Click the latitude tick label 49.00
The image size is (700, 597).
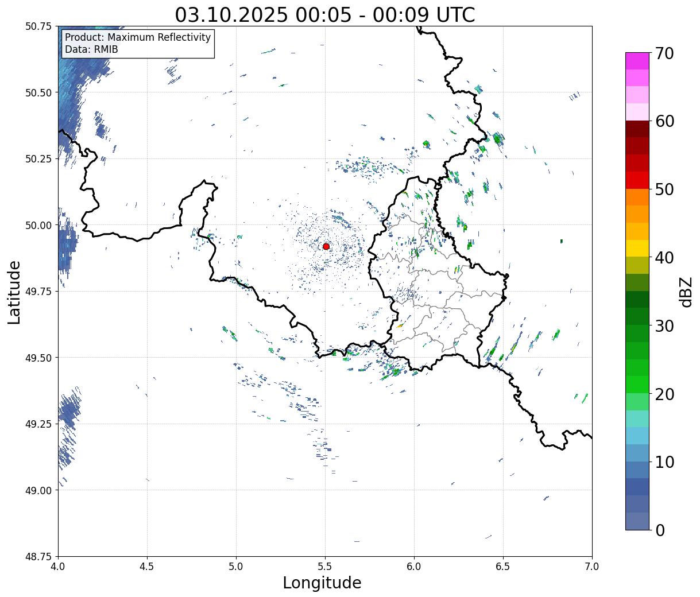[x=38, y=491]
